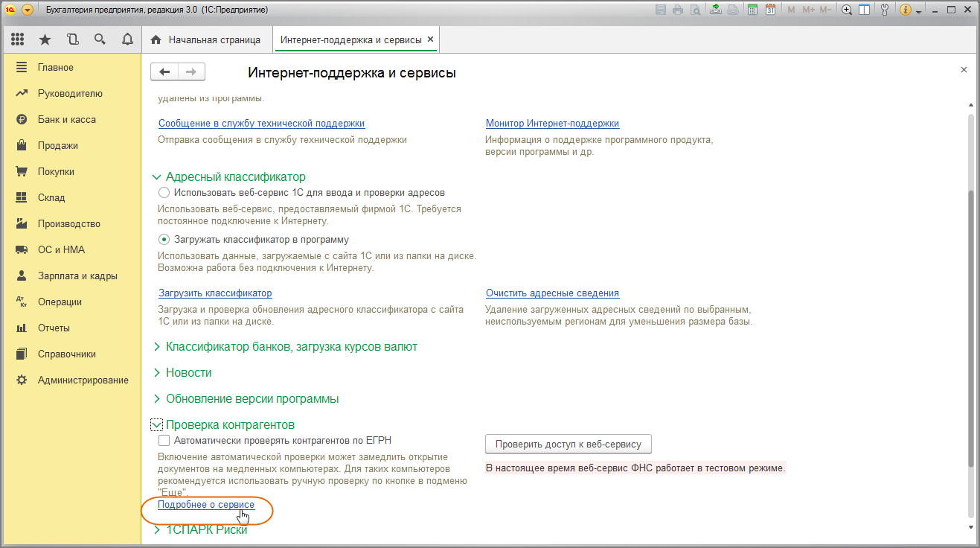
Task: Open the Банк и касса section
Action: pyautogui.click(x=66, y=119)
